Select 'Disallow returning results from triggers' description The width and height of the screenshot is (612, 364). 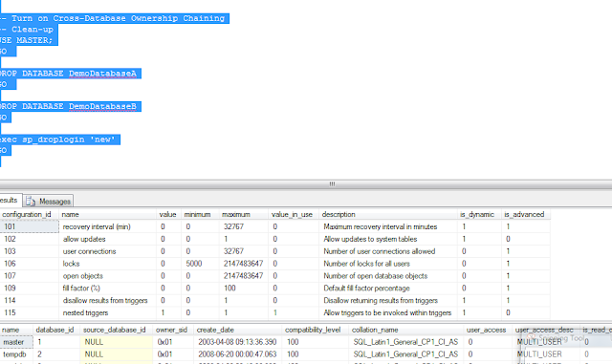[388, 300]
